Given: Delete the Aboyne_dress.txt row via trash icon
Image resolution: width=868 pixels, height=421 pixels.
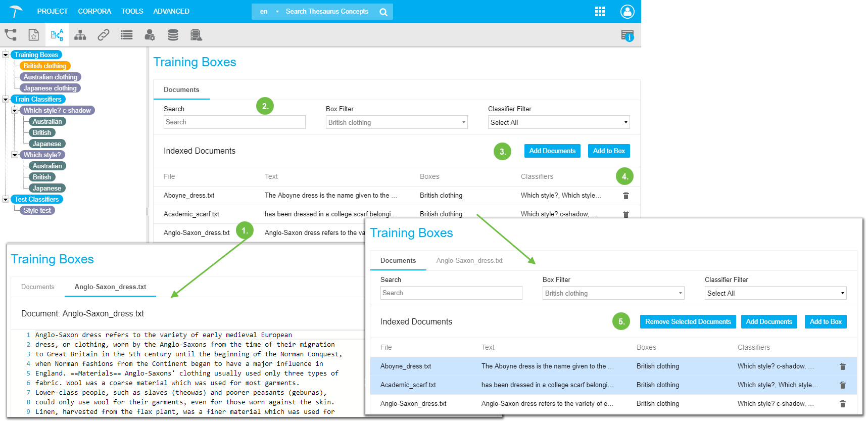Looking at the screenshot, I should tap(625, 196).
